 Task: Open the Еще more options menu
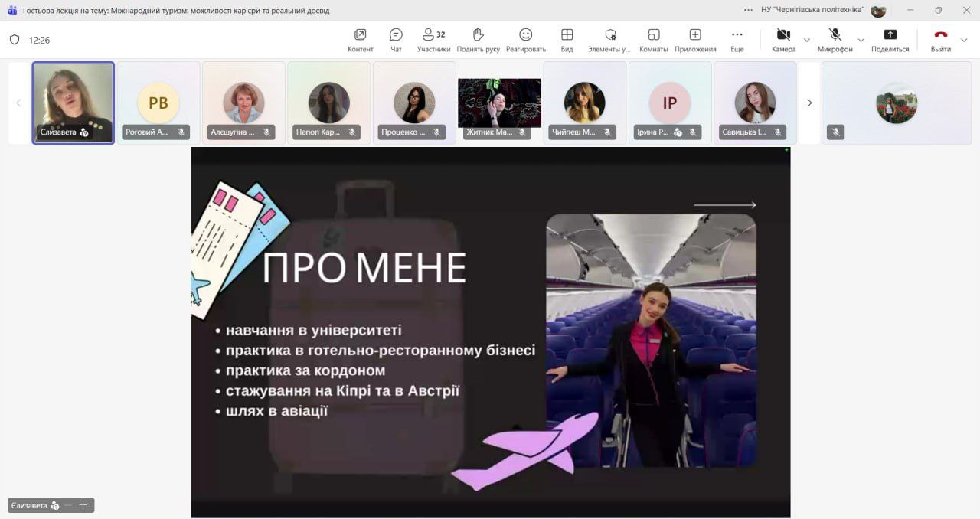pyautogui.click(x=737, y=39)
